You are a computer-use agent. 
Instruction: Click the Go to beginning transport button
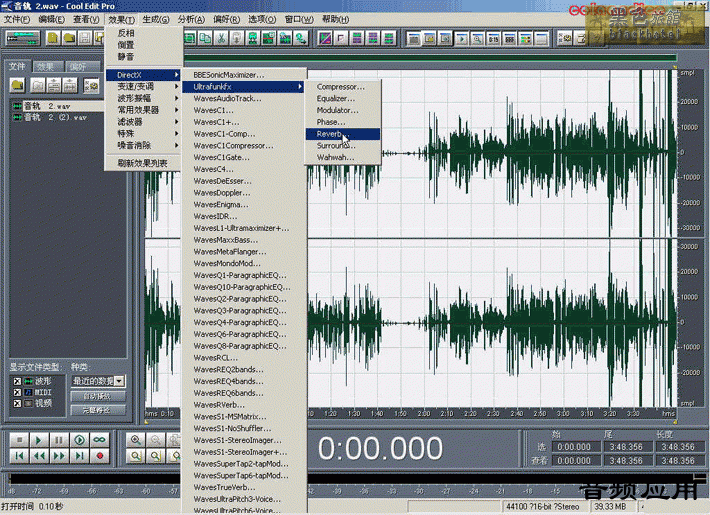click(19, 456)
